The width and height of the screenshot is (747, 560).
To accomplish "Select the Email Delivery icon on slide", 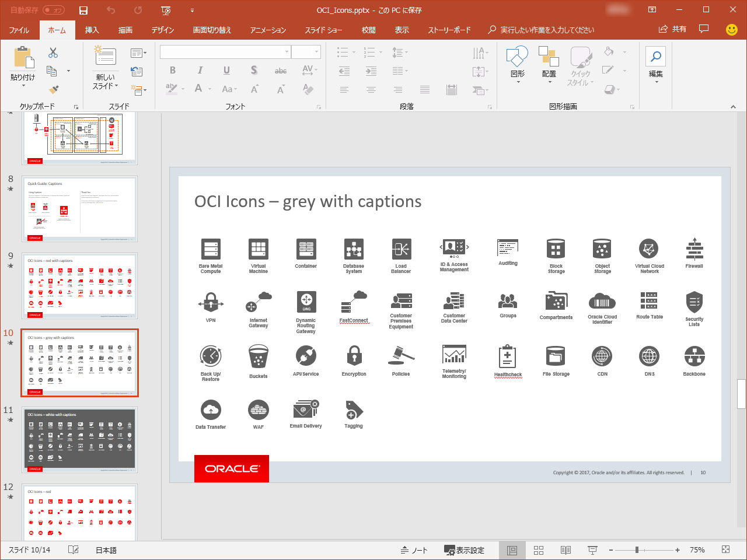I will tap(306, 409).
